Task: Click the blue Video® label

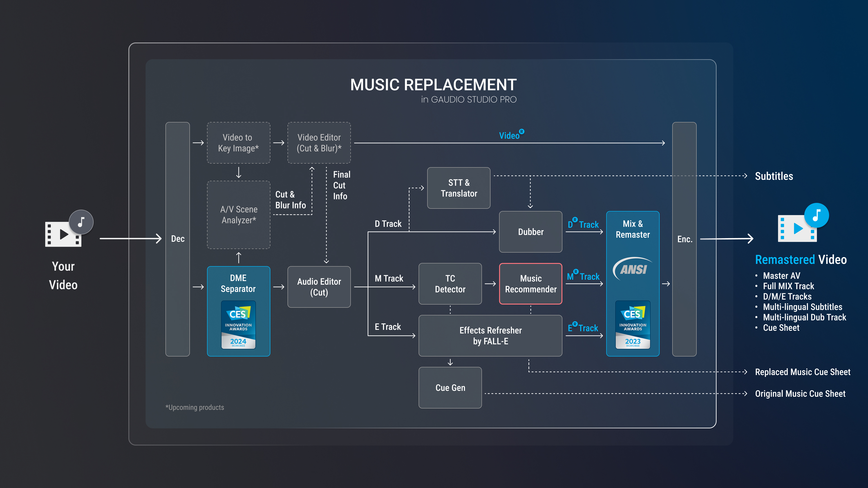Action: tap(512, 134)
